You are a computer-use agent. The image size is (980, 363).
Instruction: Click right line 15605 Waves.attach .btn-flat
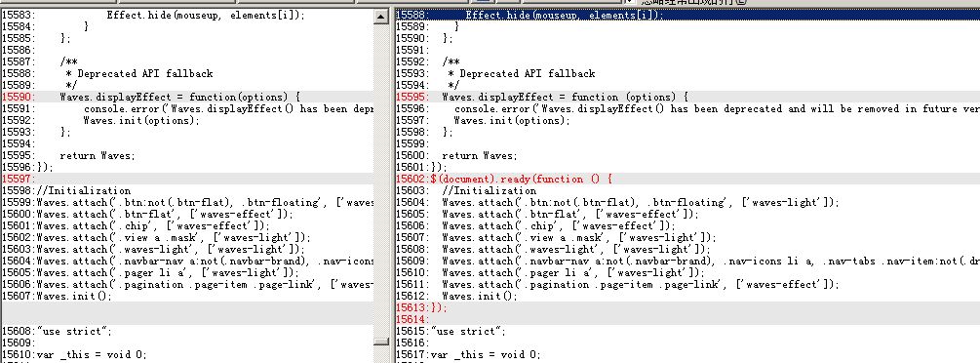tap(687, 214)
